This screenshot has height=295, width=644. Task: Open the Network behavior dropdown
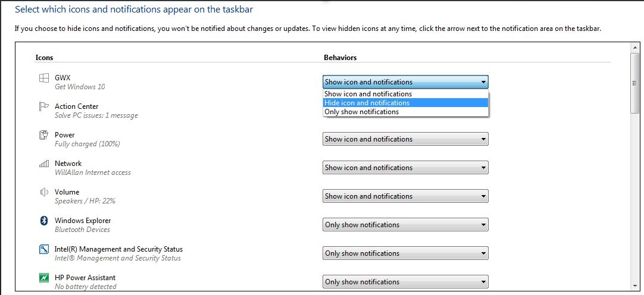(405, 167)
